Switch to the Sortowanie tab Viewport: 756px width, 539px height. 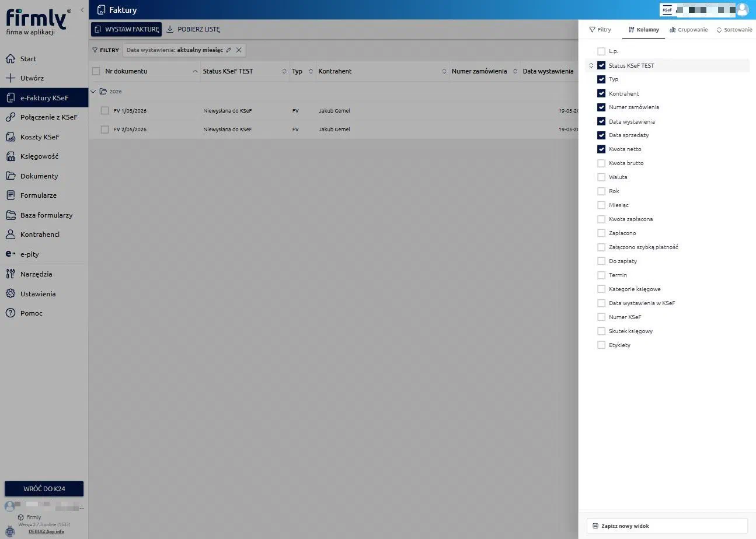coord(734,29)
